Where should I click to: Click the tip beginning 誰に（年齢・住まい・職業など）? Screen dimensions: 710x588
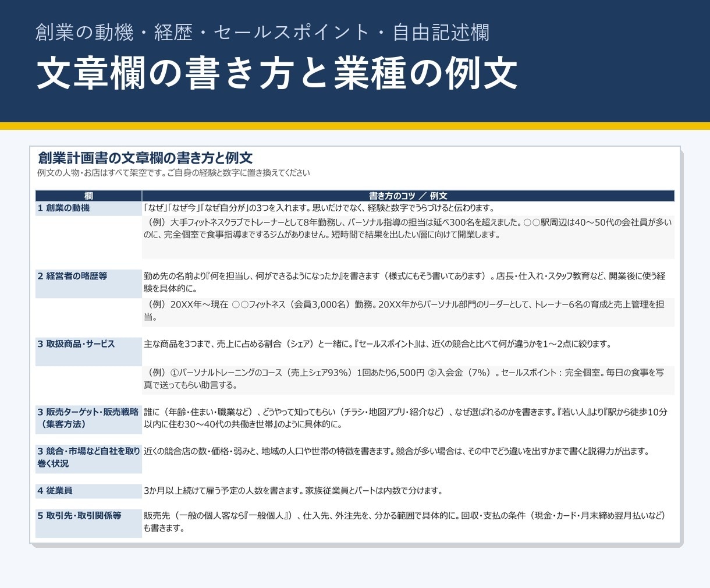click(x=408, y=419)
